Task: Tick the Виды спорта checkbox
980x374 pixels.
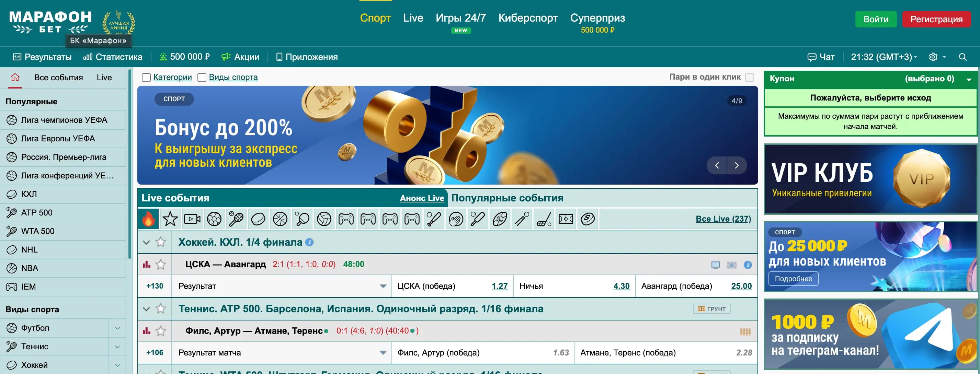Action: [202, 78]
